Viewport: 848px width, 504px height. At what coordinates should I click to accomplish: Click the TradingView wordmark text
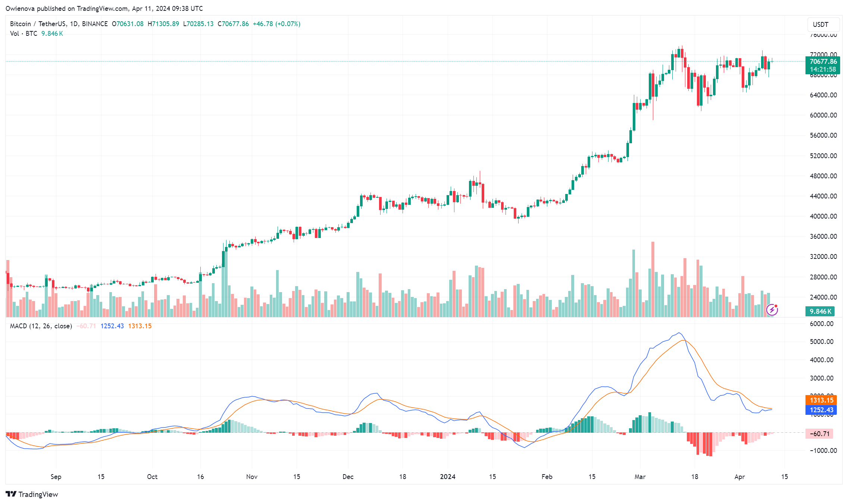point(38,494)
